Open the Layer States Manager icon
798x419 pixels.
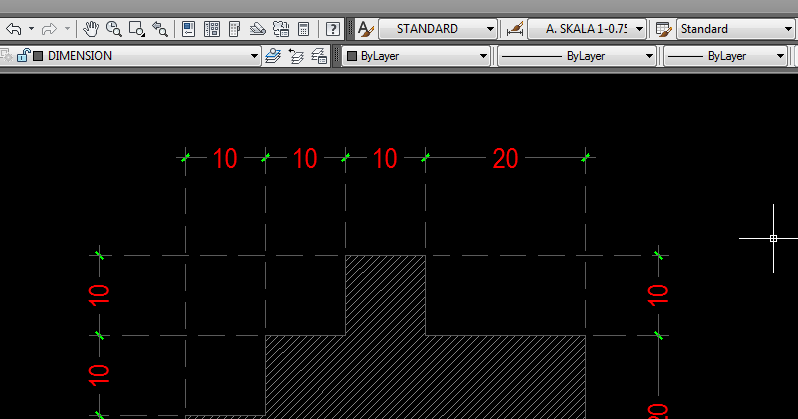click(x=319, y=56)
